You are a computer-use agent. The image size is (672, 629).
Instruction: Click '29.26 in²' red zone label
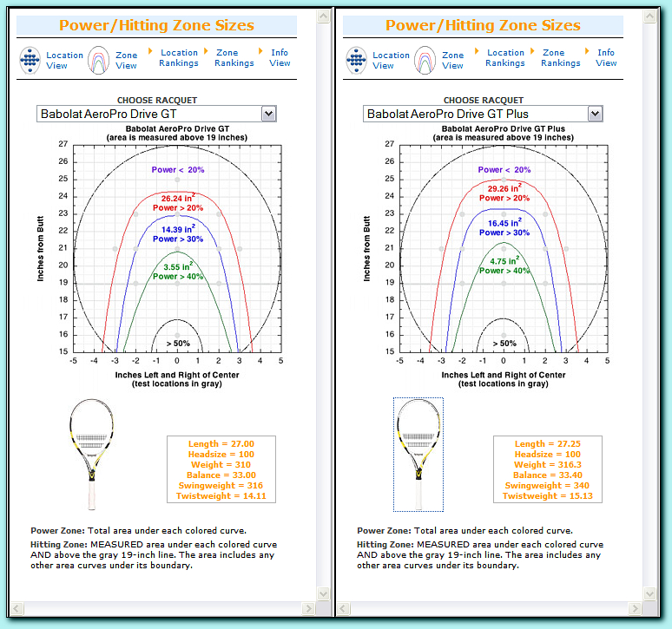click(x=504, y=188)
